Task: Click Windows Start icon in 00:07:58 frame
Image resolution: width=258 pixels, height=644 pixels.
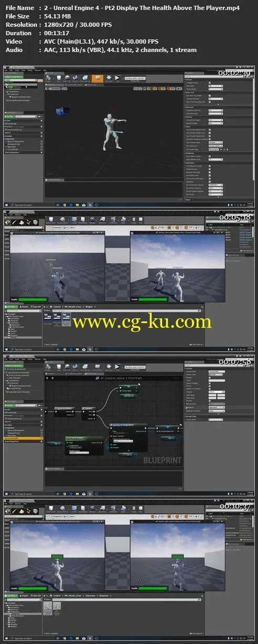Action: click(6, 493)
